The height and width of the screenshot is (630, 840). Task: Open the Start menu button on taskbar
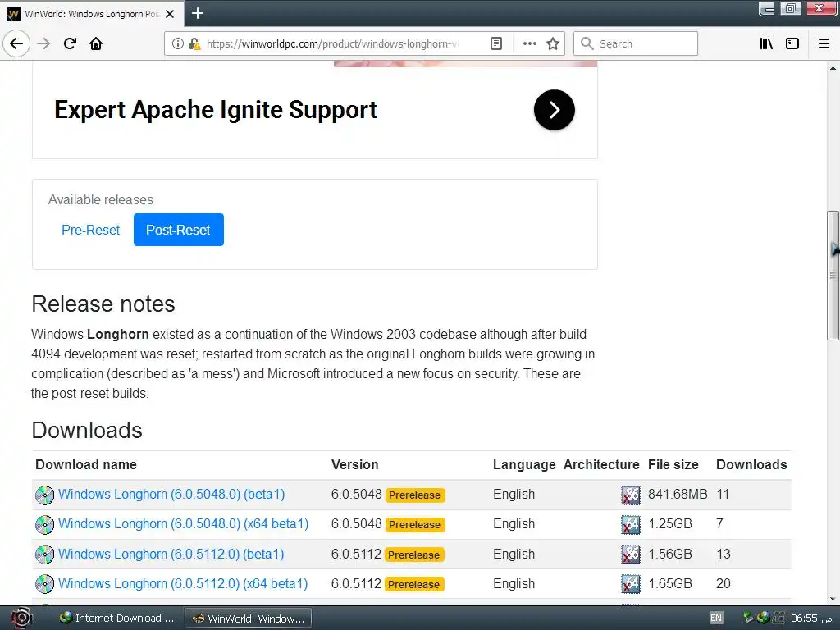click(x=21, y=618)
